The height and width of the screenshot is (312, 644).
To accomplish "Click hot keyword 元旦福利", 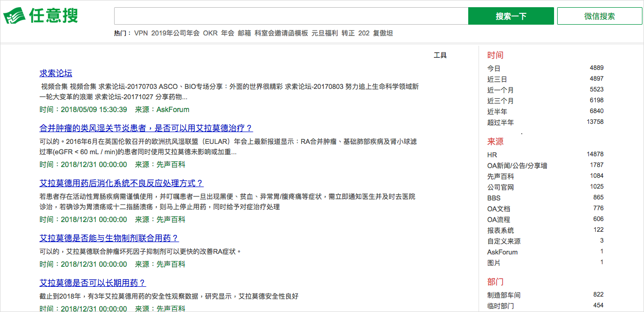I will click(325, 33).
